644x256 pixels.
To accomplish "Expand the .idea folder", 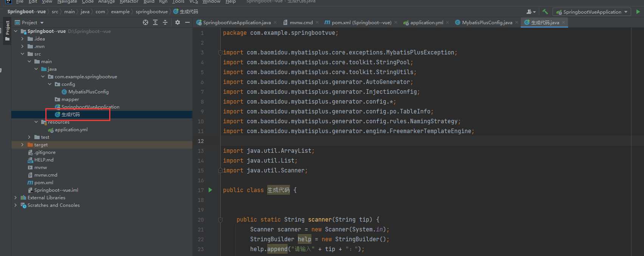I will tap(22, 39).
